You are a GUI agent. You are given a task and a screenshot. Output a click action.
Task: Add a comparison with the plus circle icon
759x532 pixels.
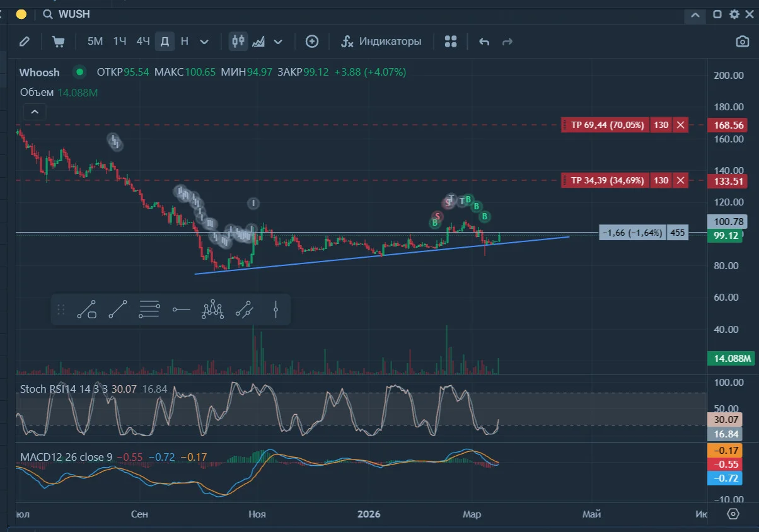(x=312, y=42)
